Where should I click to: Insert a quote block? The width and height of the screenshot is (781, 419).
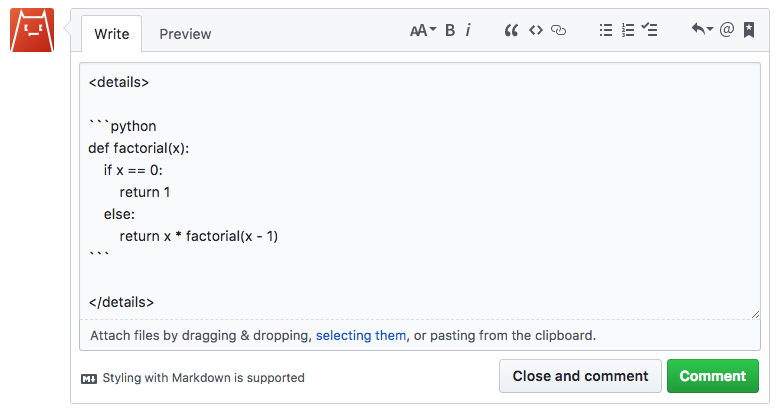point(511,31)
